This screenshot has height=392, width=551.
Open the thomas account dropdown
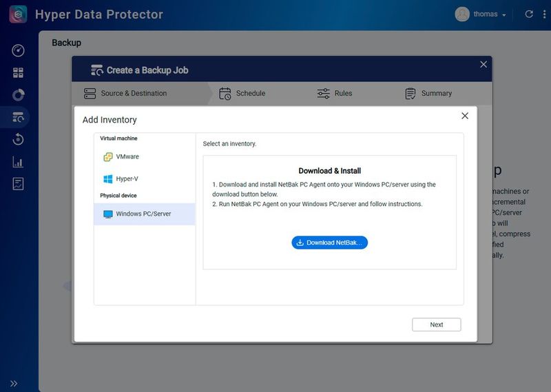pos(490,14)
